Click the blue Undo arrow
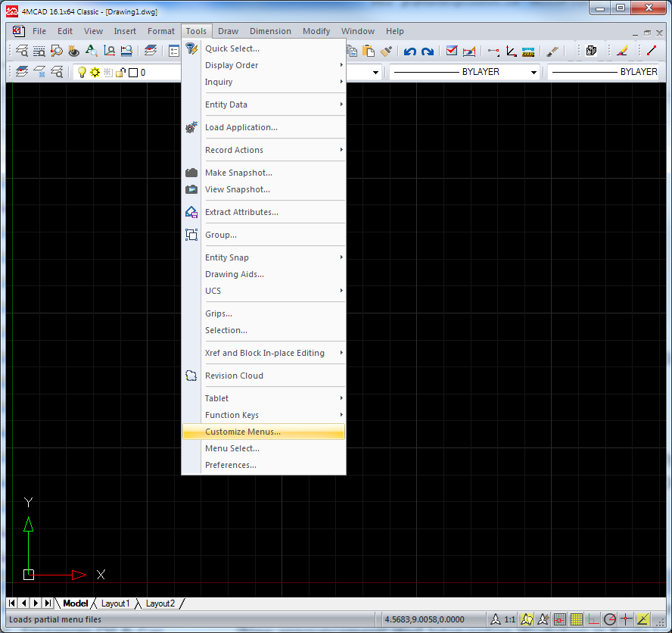 pos(410,51)
